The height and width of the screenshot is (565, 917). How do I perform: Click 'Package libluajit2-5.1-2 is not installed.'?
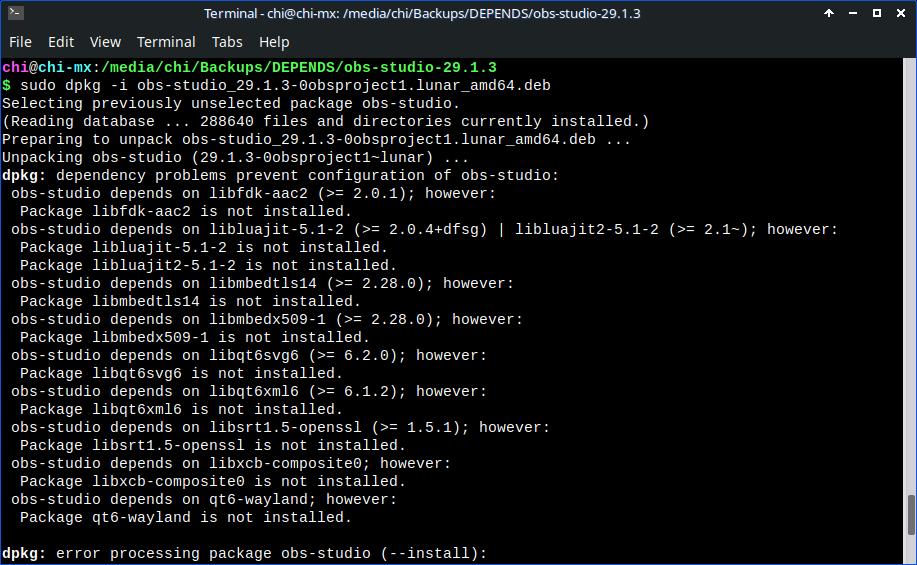tap(208, 266)
